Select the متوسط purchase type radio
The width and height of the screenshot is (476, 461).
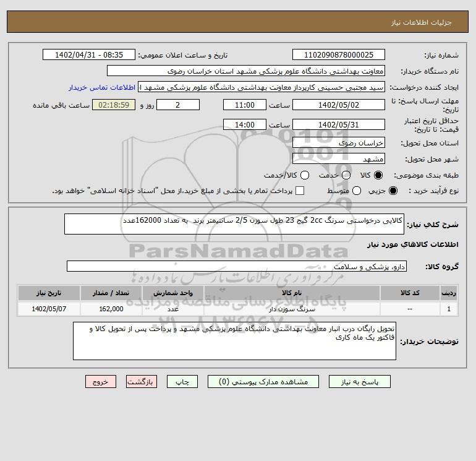pos(357,191)
